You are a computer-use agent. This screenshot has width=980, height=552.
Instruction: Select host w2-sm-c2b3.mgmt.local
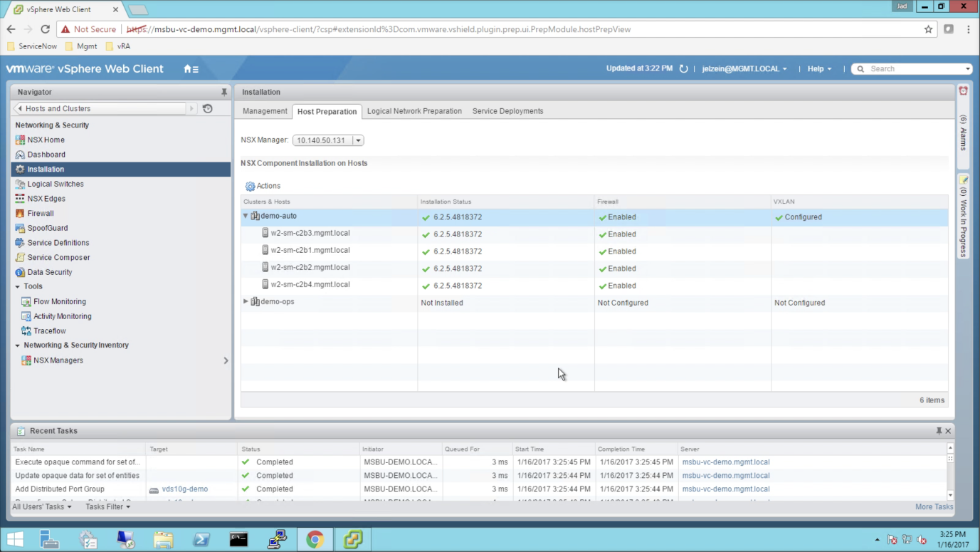pos(310,233)
